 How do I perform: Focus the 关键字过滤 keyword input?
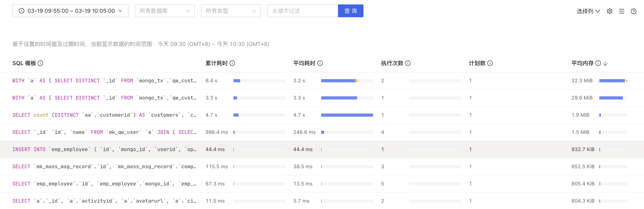coord(302,11)
